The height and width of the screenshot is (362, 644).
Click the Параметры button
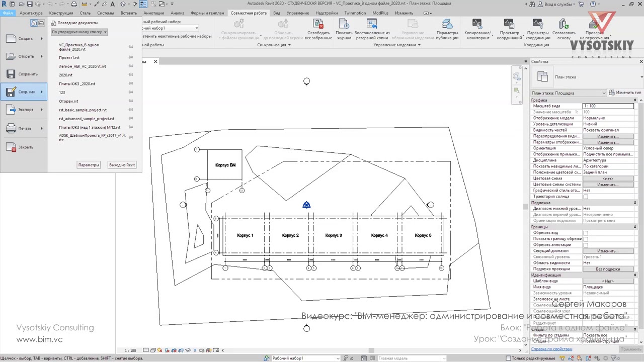(89, 165)
